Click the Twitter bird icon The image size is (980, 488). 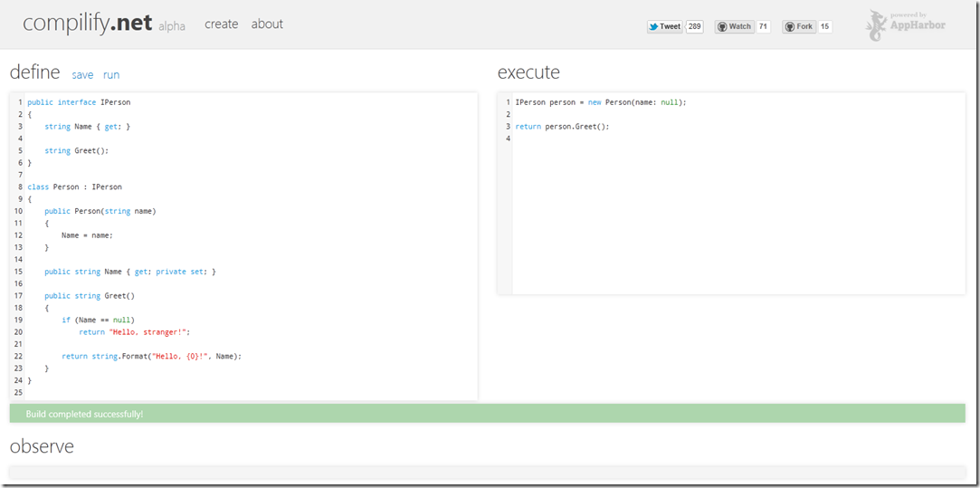tap(653, 27)
